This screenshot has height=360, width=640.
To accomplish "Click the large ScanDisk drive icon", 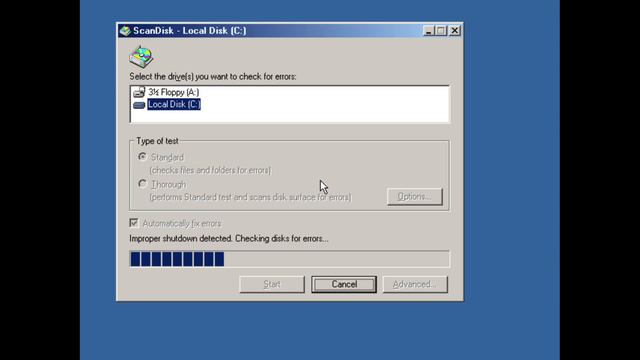I will (141, 57).
